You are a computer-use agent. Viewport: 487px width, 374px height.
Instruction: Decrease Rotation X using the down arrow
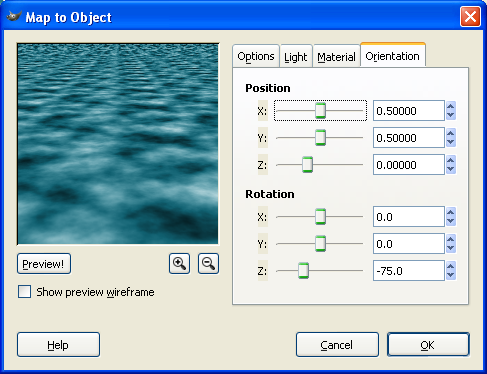(451, 221)
